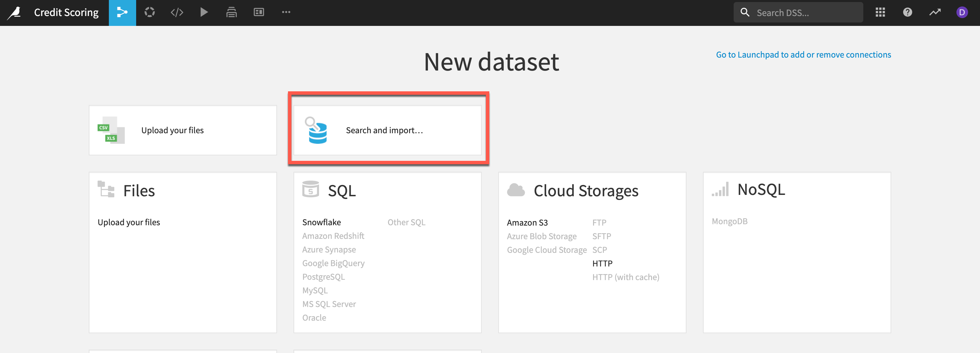Select the Search and import tile
The image size is (980, 353).
387,131
